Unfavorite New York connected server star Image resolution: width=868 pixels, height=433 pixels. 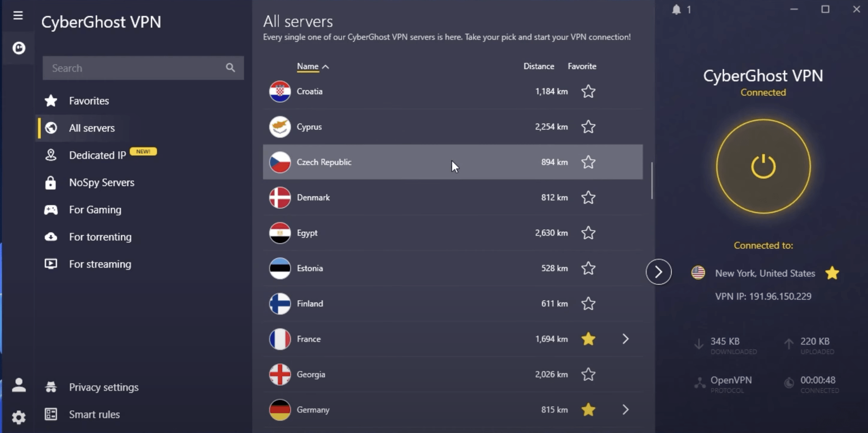pos(832,273)
